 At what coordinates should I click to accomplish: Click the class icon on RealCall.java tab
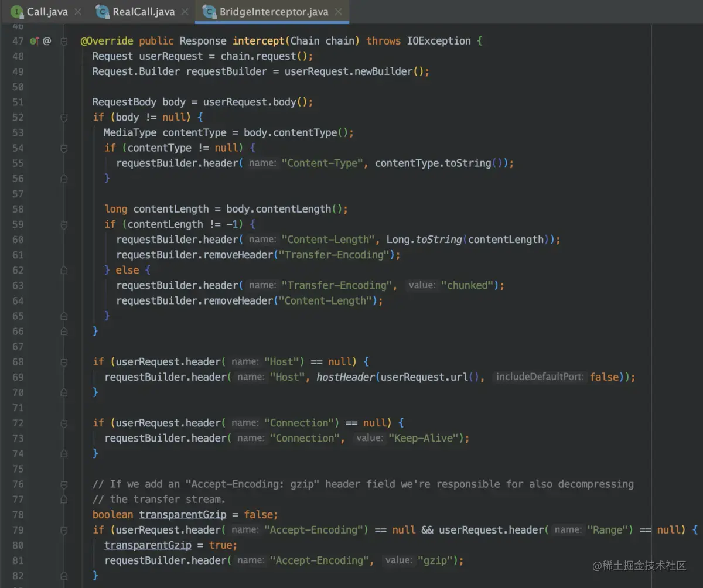pyautogui.click(x=103, y=12)
